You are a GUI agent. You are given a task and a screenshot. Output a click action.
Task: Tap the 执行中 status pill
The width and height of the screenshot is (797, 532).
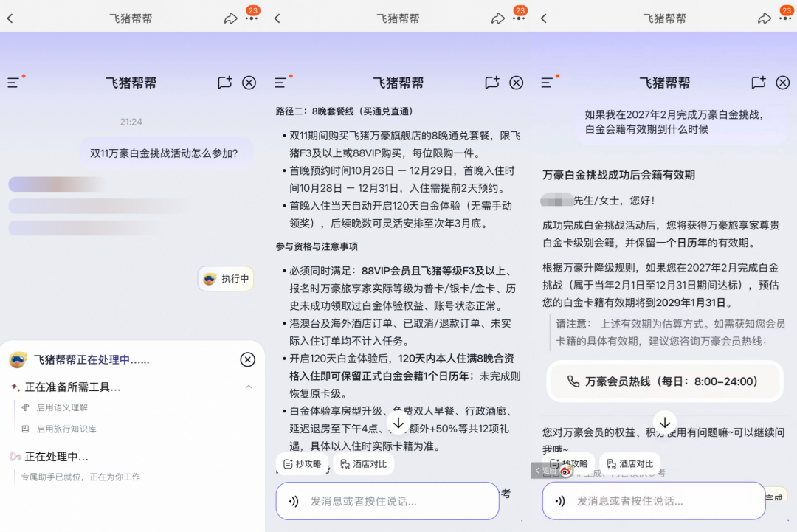(x=226, y=278)
